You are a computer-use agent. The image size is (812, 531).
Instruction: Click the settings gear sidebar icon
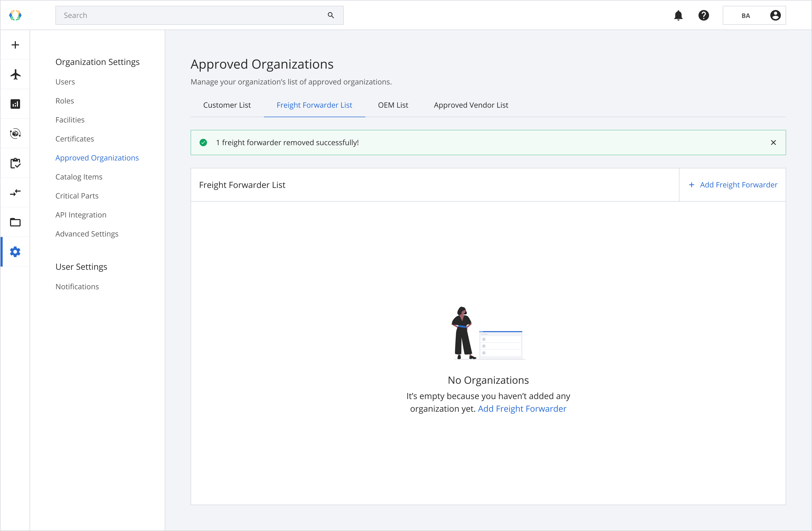point(15,252)
